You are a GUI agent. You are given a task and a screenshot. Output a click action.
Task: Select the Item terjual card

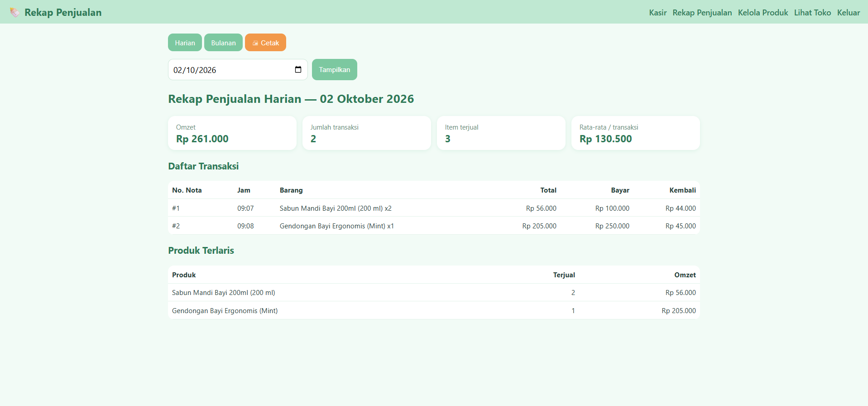click(501, 133)
